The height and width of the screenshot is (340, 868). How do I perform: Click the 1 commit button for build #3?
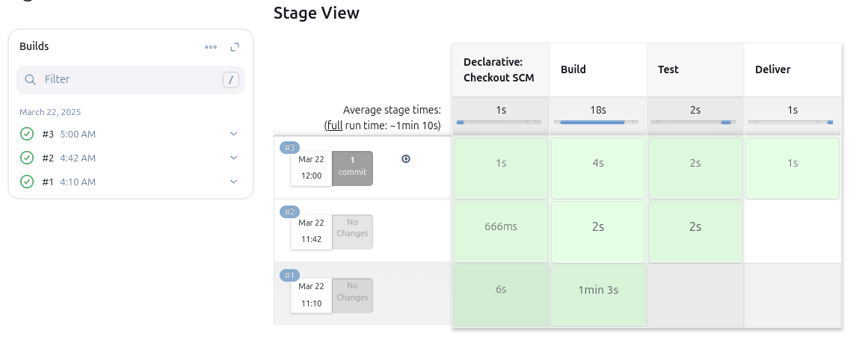coord(352,167)
